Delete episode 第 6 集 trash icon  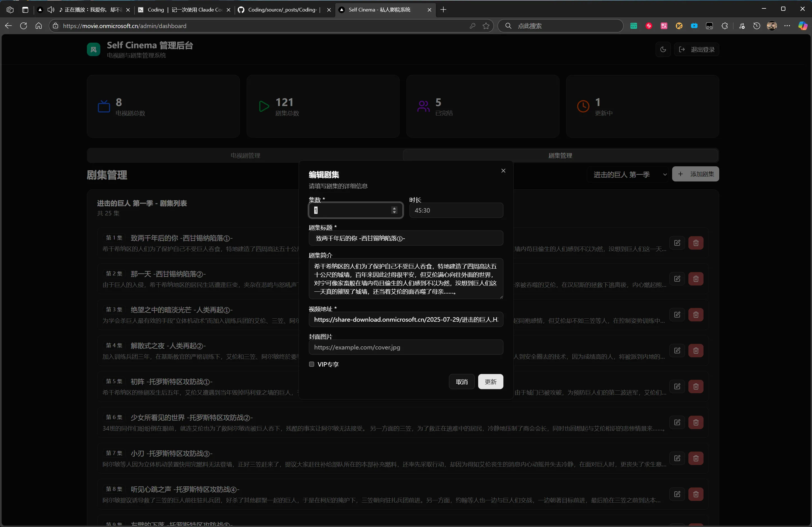(x=696, y=422)
